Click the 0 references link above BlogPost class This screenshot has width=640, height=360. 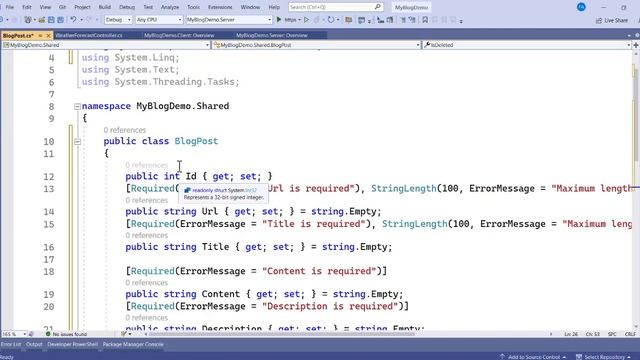click(x=124, y=130)
